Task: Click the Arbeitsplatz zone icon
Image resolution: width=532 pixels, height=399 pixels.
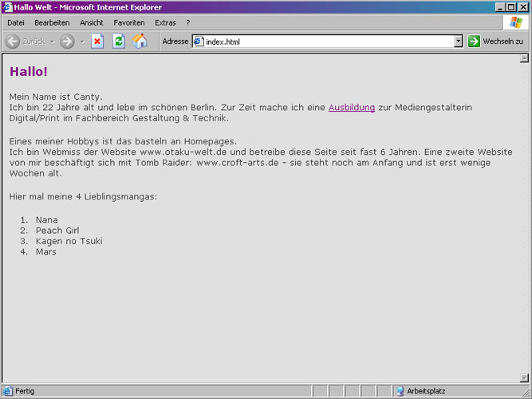Action: point(400,391)
